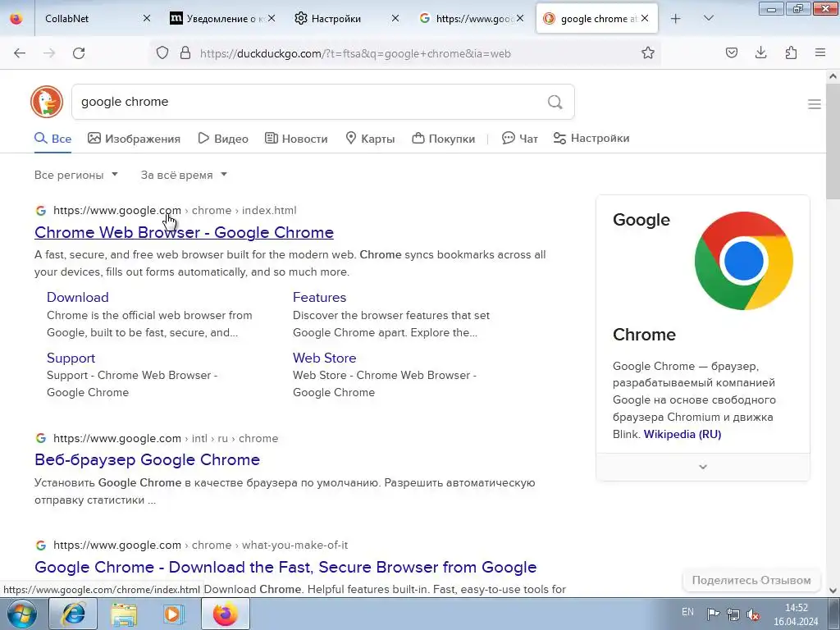Viewport: 840px width, 630px height.
Task: Go back using the browser back arrow
Action: click(20, 53)
